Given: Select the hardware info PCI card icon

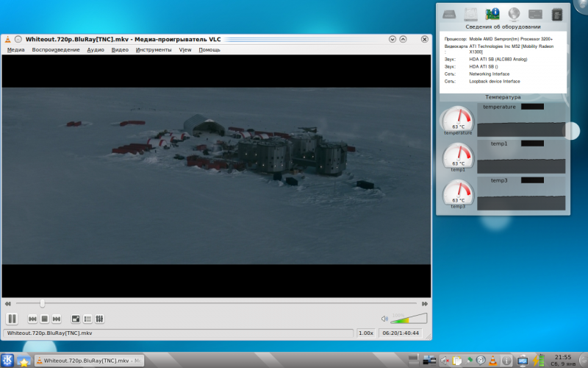Looking at the screenshot, I should [x=492, y=14].
